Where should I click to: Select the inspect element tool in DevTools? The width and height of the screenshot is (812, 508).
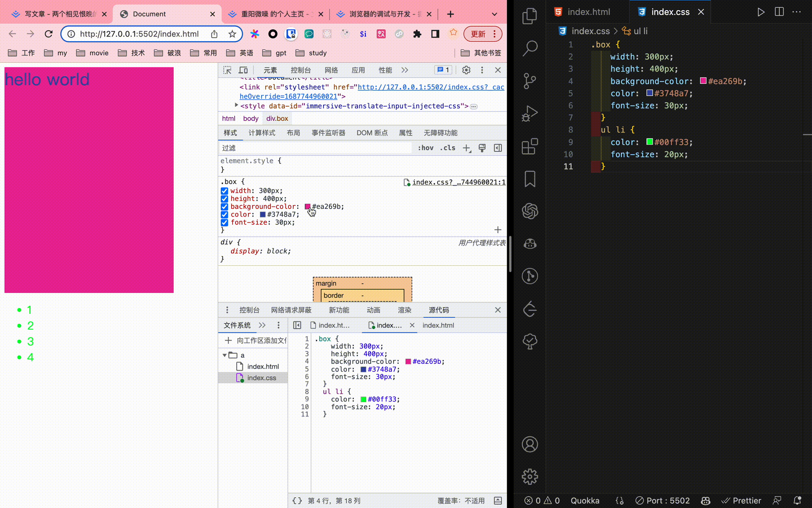pyautogui.click(x=227, y=70)
